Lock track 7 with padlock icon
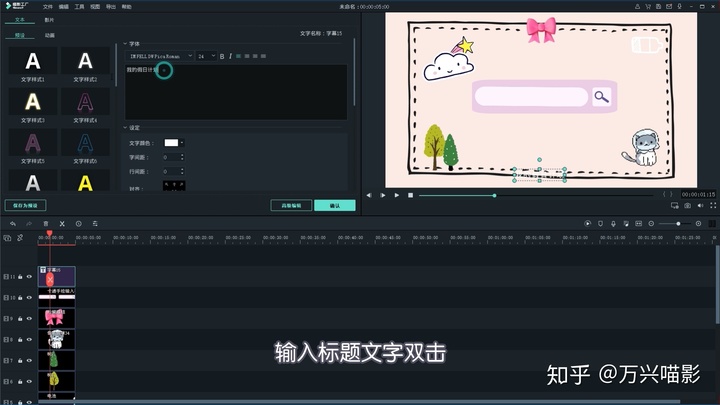This screenshot has width=720, height=405. (x=20, y=360)
